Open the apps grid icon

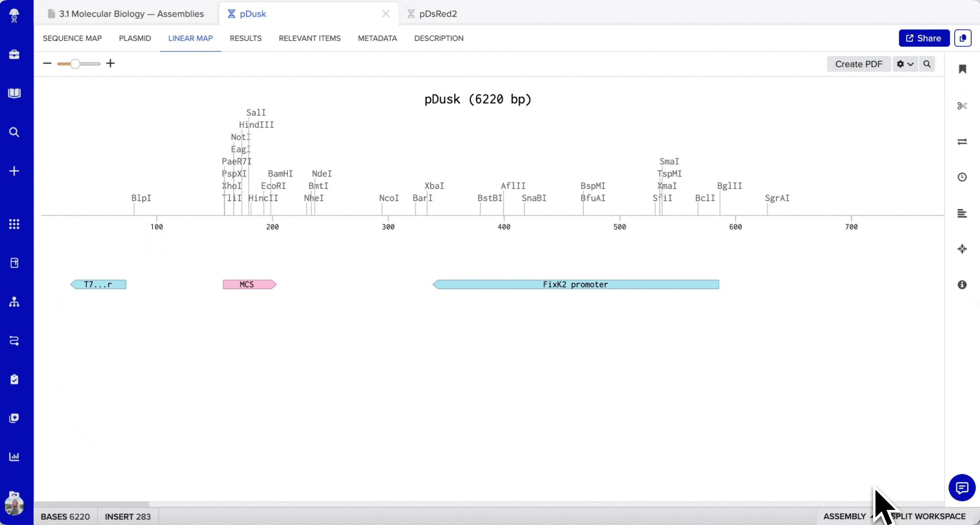(14, 224)
